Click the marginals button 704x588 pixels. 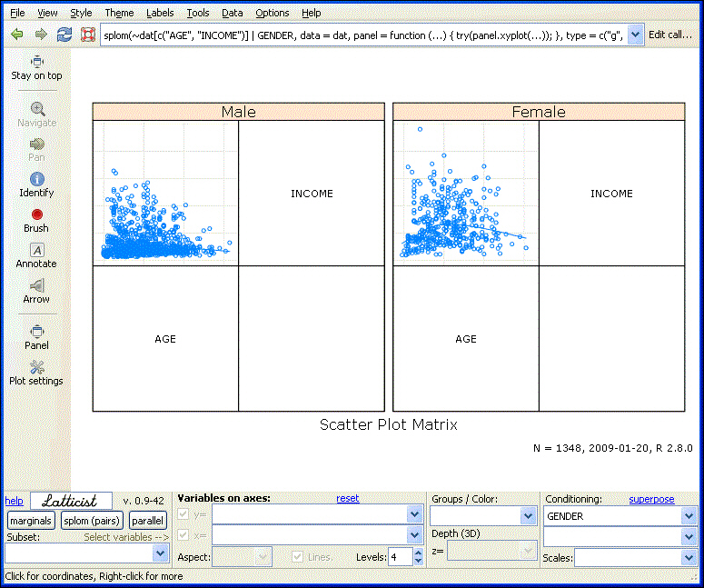[x=31, y=521]
